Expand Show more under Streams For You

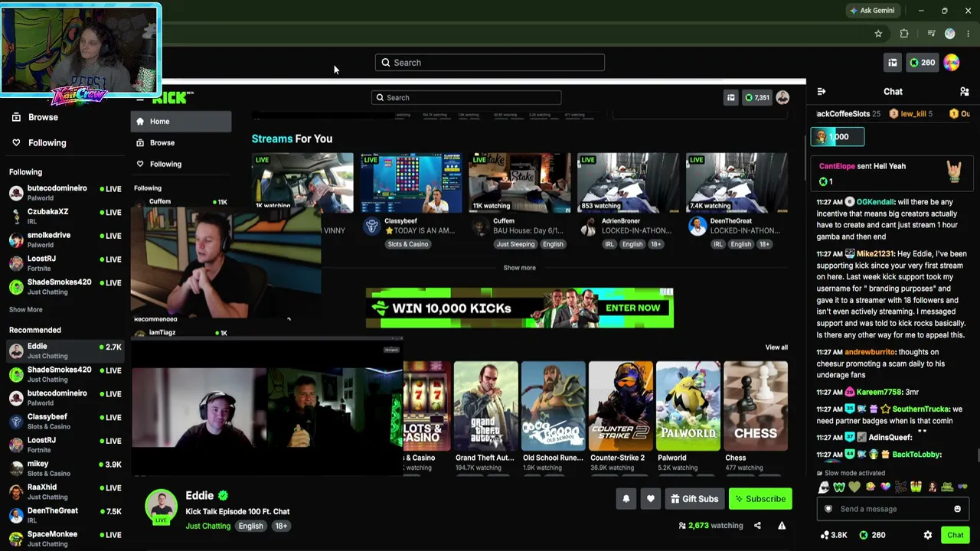point(519,268)
